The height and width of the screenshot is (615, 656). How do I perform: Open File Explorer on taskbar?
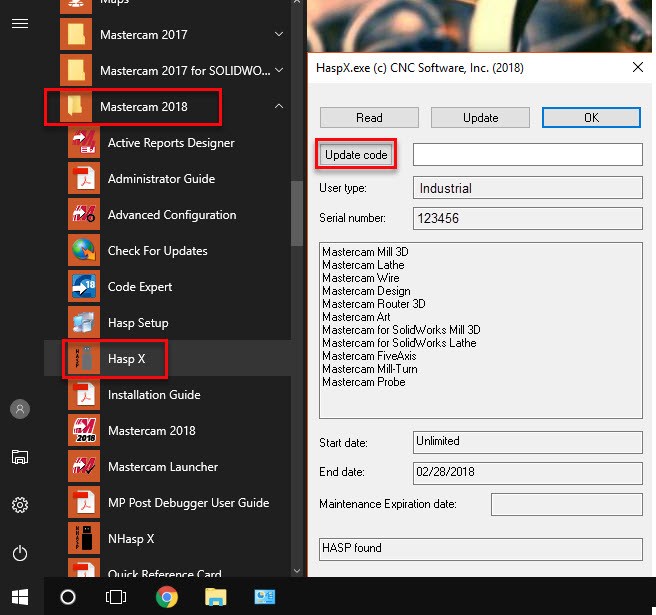click(215, 597)
